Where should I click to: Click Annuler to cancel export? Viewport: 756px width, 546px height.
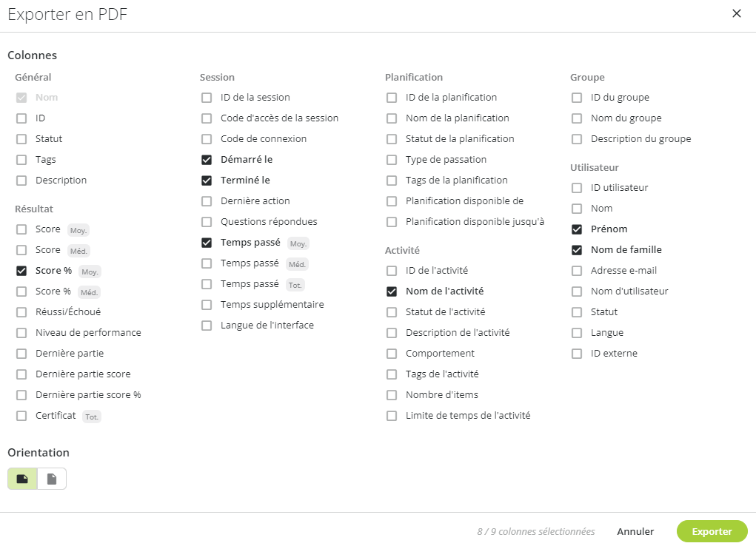click(635, 531)
